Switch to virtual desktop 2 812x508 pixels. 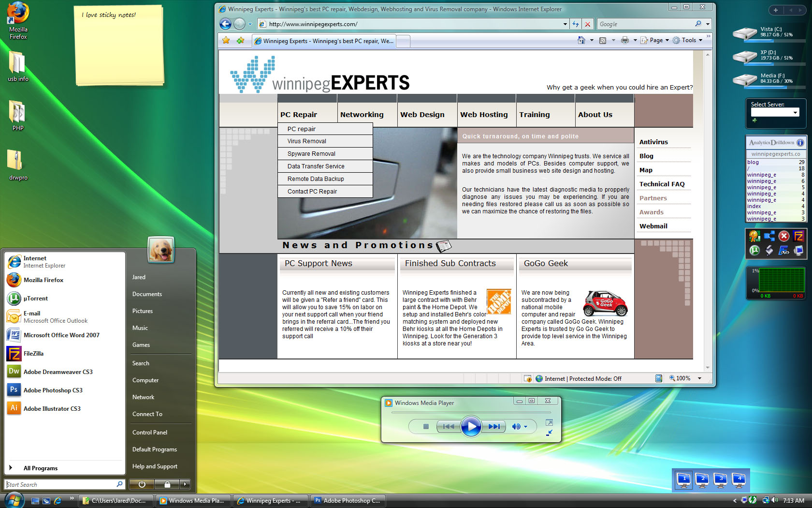coord(702,480)
